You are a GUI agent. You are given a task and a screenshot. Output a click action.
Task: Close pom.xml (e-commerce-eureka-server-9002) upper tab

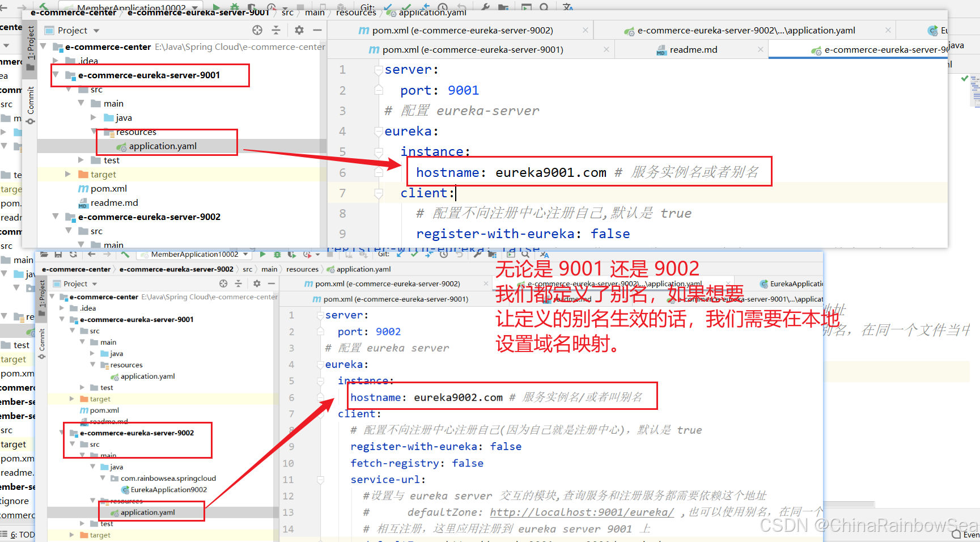585,31
